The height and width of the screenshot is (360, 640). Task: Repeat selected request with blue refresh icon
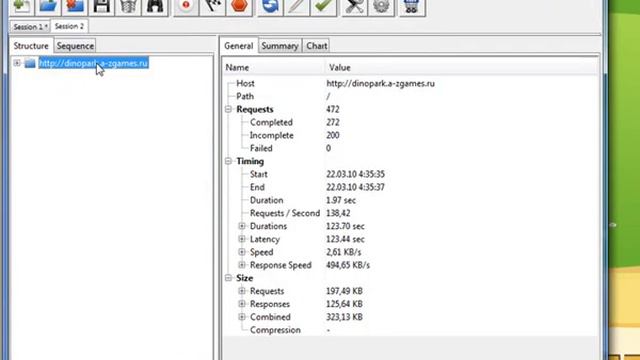coord(270,6)
